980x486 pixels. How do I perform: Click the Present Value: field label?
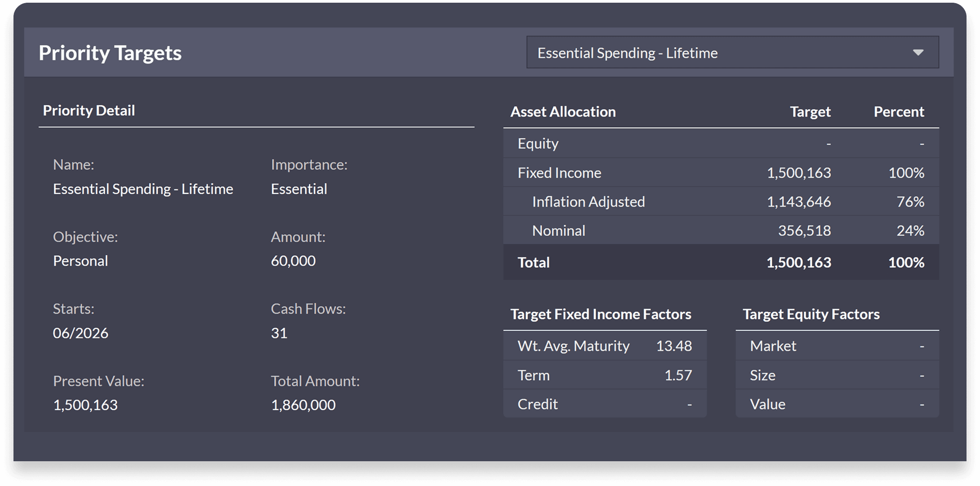pyautogui.click(x=98, y=382)
